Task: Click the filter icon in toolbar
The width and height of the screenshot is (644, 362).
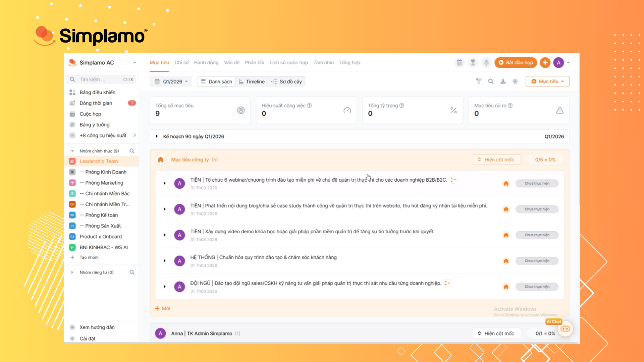Action: point(479,81)
